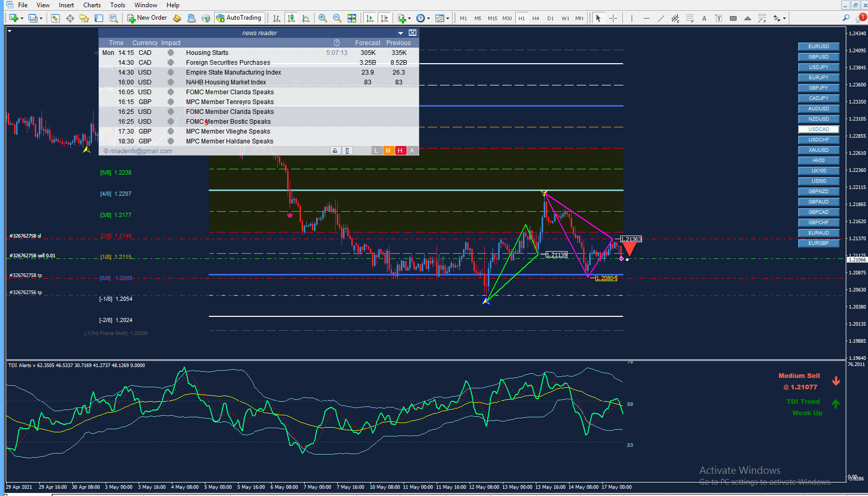Select the Fibonacci retracement tool

[690, 18]
